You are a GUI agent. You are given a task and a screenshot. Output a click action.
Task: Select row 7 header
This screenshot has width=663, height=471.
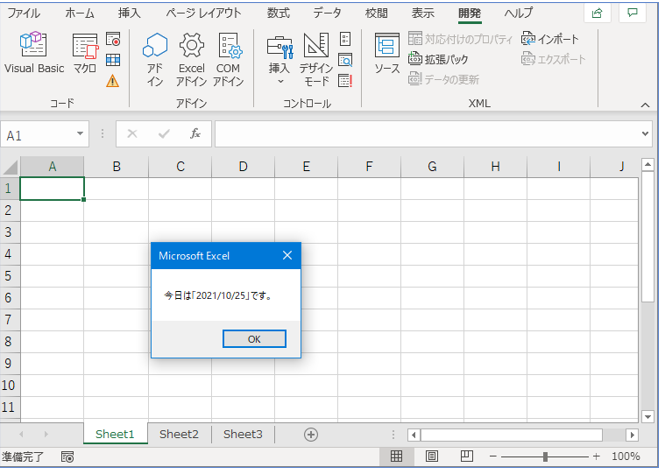point(9,319)
